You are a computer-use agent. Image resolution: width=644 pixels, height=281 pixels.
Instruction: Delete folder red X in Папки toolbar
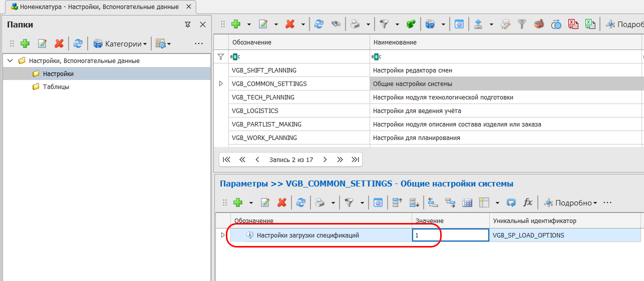pos(59,44)
